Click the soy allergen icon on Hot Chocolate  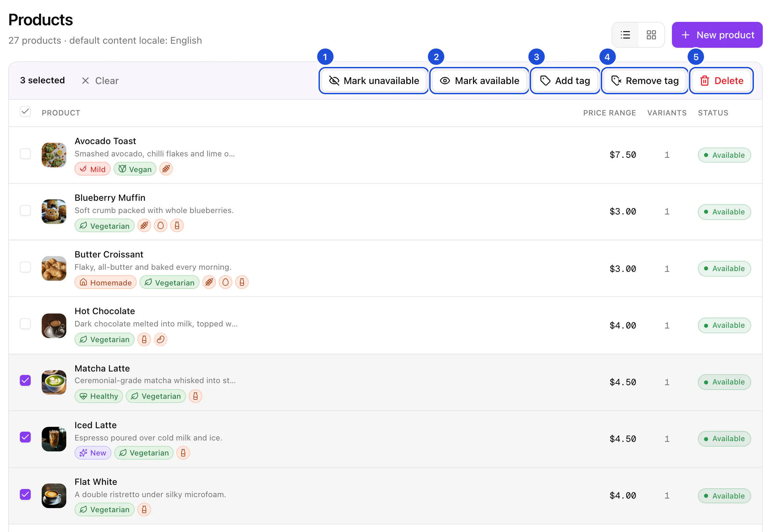pyautogui.click(x=161, y=339)
